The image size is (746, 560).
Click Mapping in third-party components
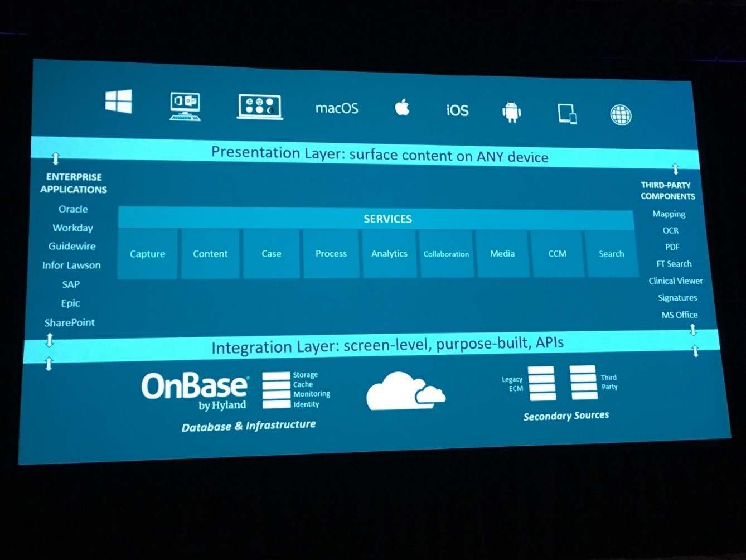coord(669,214)
